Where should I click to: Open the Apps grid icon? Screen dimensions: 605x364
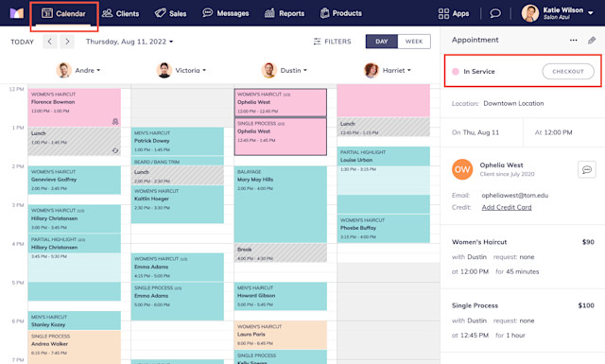(x=443, y=13)
